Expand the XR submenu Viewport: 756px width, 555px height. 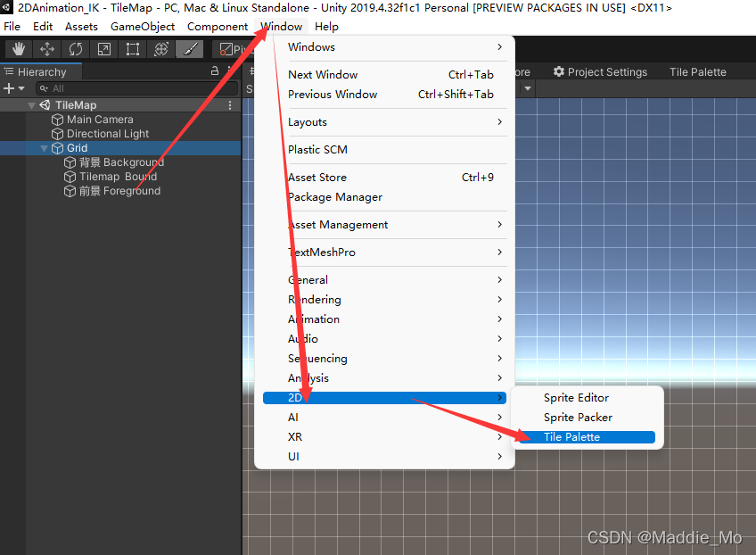point(385,436)
